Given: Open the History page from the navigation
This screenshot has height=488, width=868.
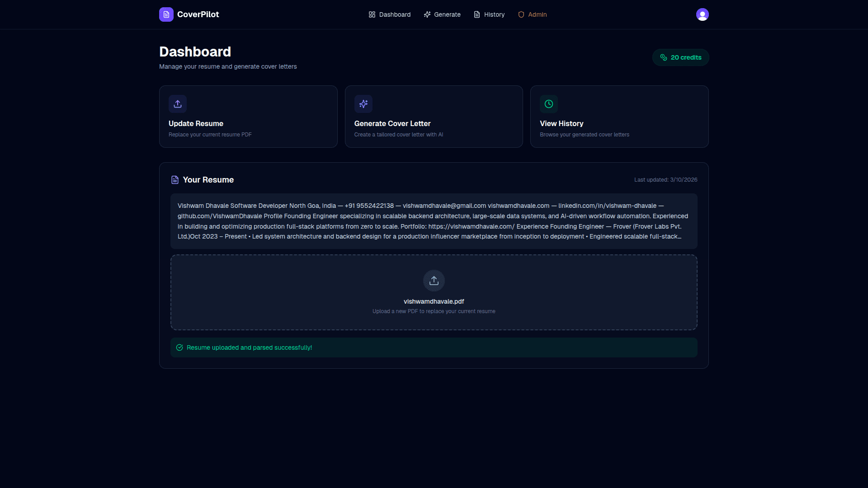Looking at the screenshot, I should tap(489, 14).
